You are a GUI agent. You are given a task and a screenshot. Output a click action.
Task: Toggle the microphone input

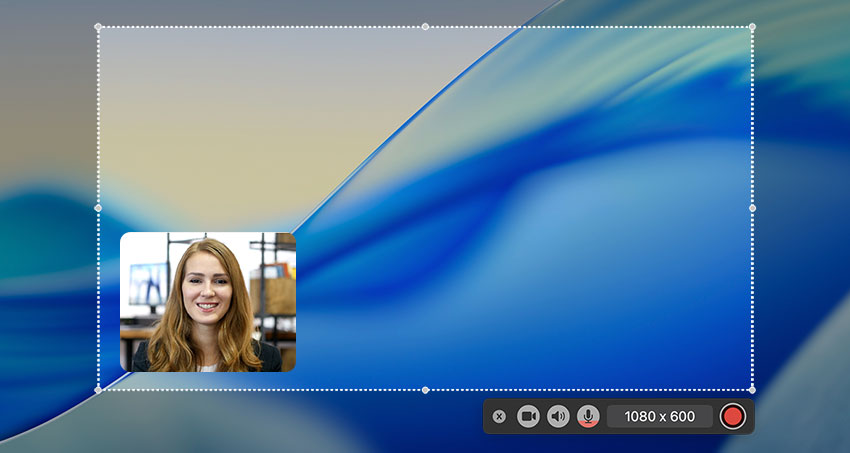pos(588,416)
